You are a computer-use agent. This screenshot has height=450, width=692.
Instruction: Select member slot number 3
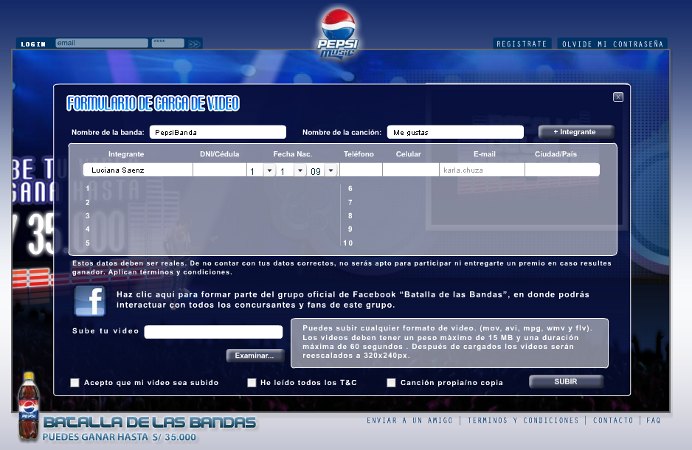click(87, 215)
